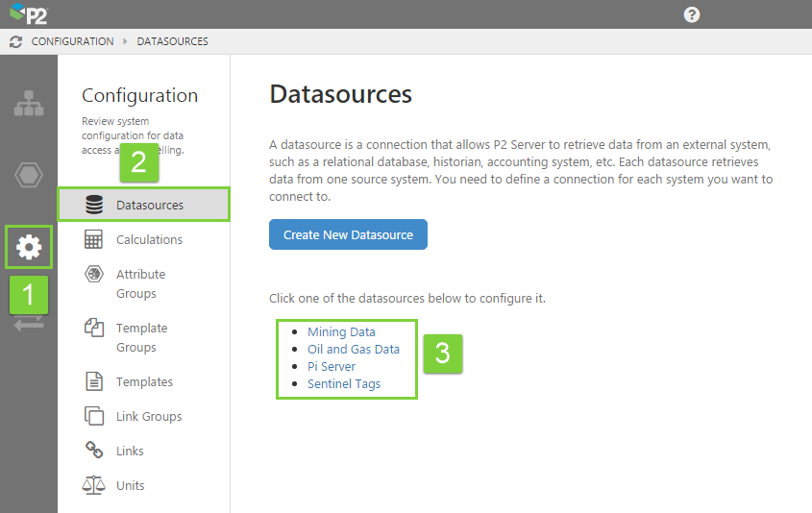Screen dimensions: 812x513
Task: Click the Attribute Groups hexagon icon
Action: tap(94, 275)
